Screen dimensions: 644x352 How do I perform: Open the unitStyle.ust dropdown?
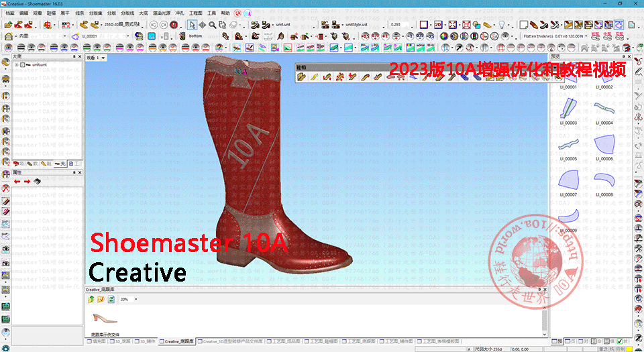[x=384, y=26]
